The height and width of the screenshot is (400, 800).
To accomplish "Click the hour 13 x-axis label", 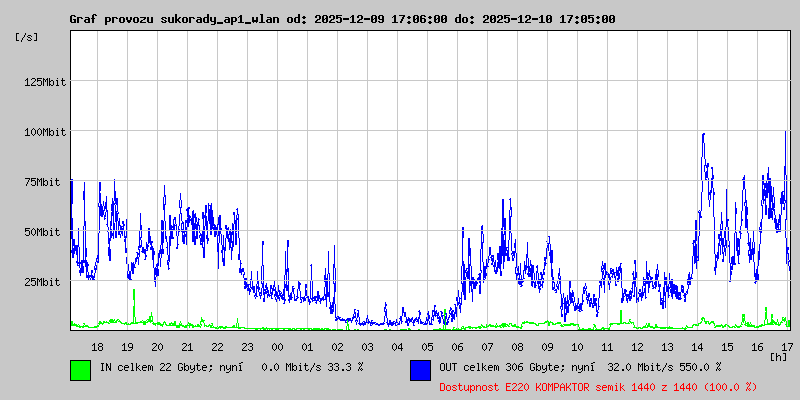I will click(x=667, y=347).
